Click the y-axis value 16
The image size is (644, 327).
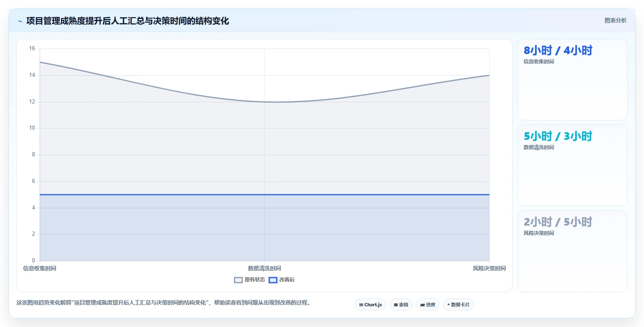coord(32,49)
